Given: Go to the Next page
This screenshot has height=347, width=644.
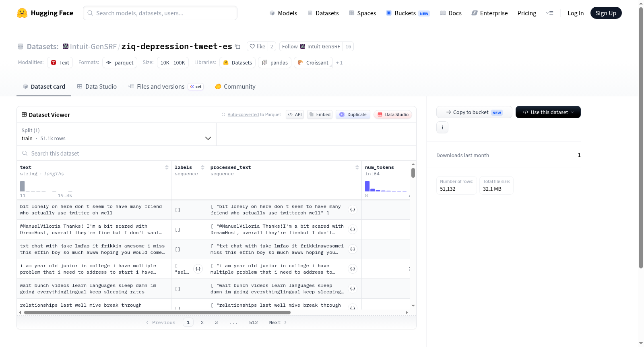Looking at the screenshot, I should coord(278,322).
